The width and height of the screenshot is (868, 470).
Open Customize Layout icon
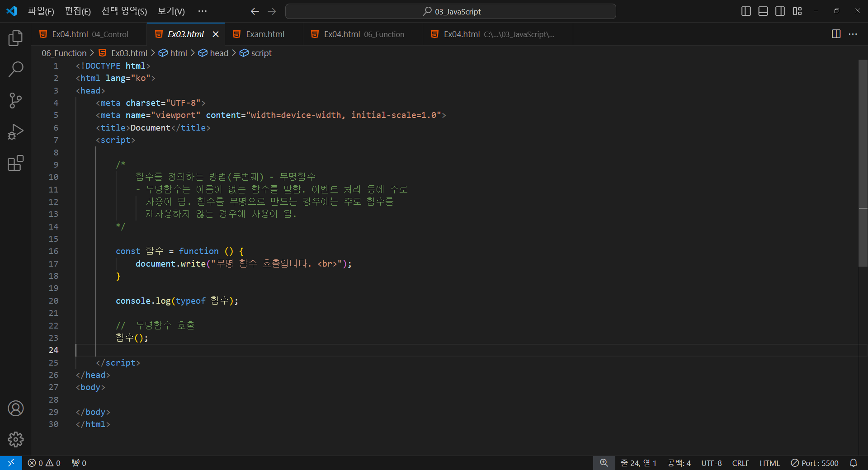click(797, 11)
